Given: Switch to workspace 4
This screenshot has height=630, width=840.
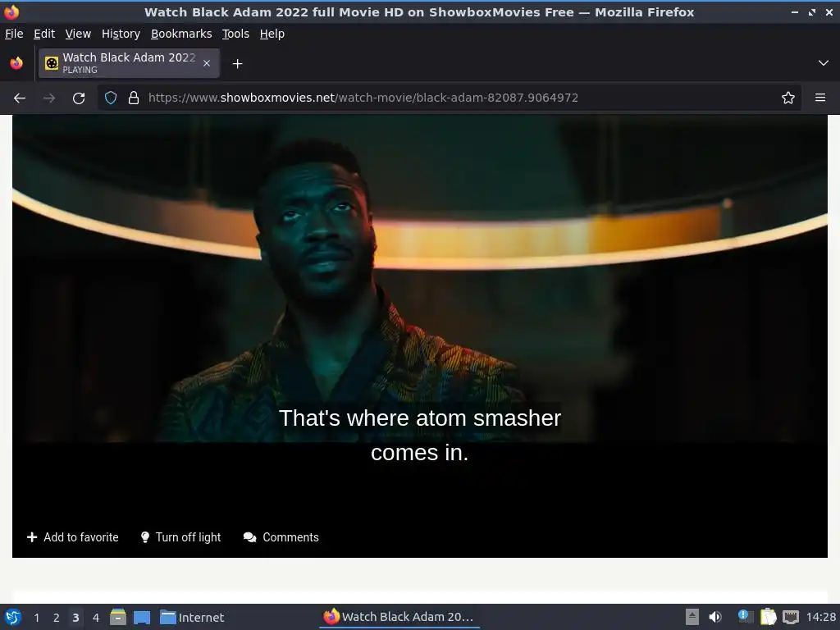Looking at the screenshot, I should [x=95, y=618].
